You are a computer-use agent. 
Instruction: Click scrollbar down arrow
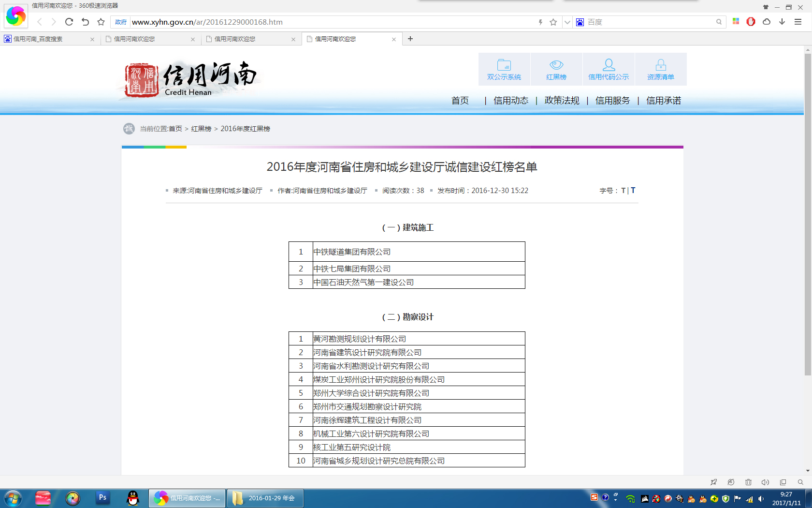pos(808,471)
